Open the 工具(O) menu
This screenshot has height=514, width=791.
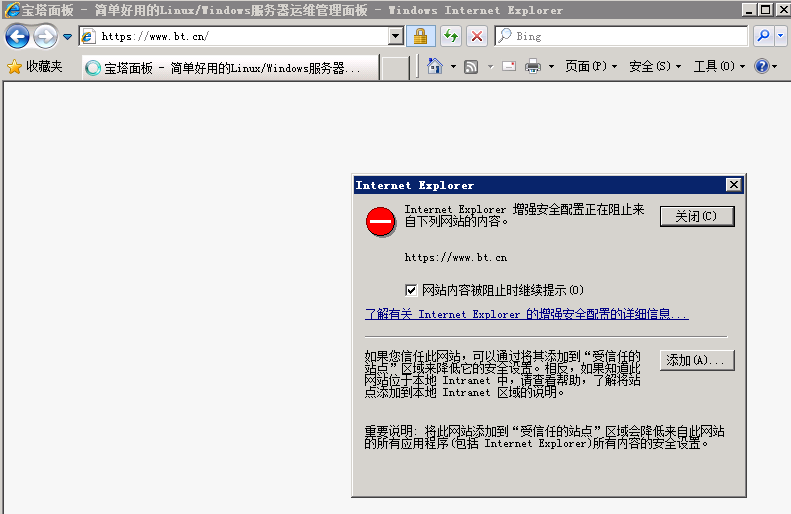(719, 66)
